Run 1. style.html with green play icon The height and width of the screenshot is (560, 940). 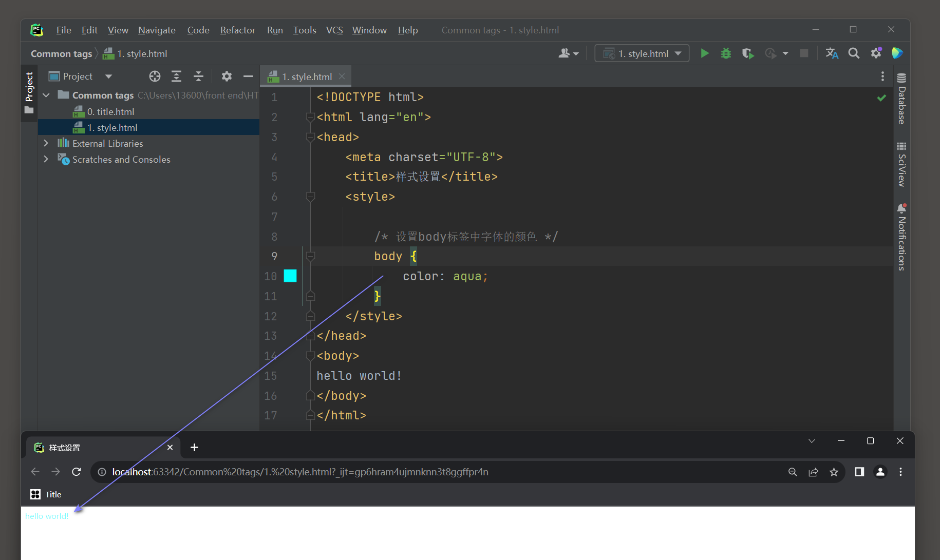point(705,53)
